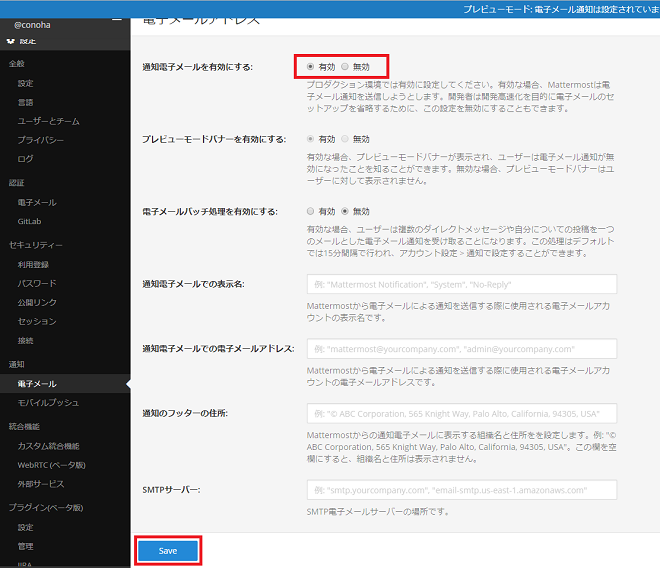Open モバイルプッシュ notification settings
660x568 pixels.
tap(48, 403)
